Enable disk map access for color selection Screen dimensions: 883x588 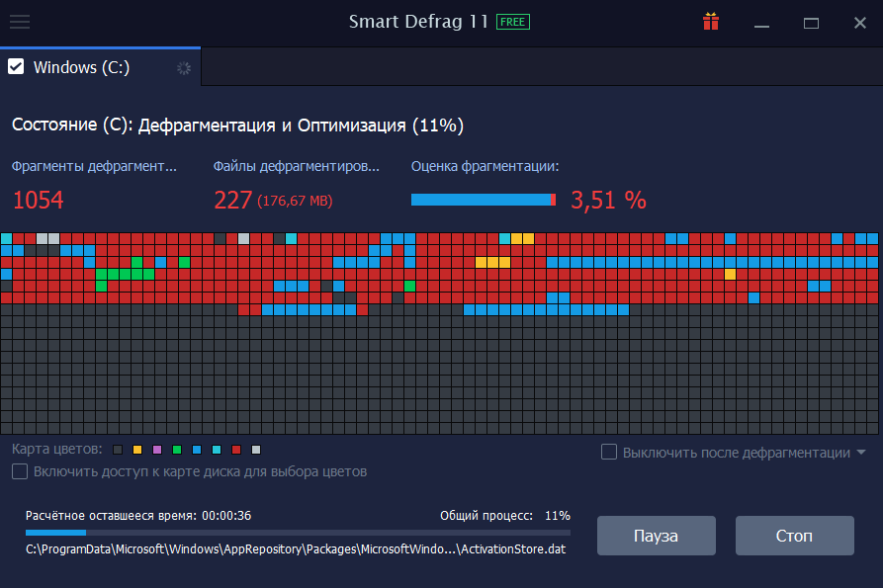[20, 471]
